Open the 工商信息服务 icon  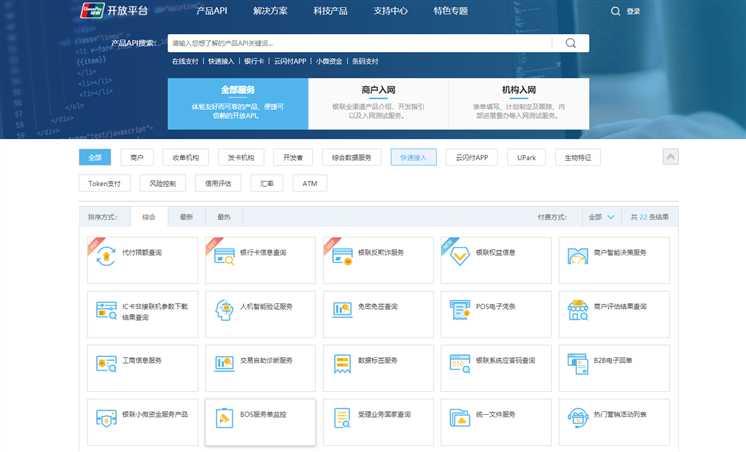[106, 364]
